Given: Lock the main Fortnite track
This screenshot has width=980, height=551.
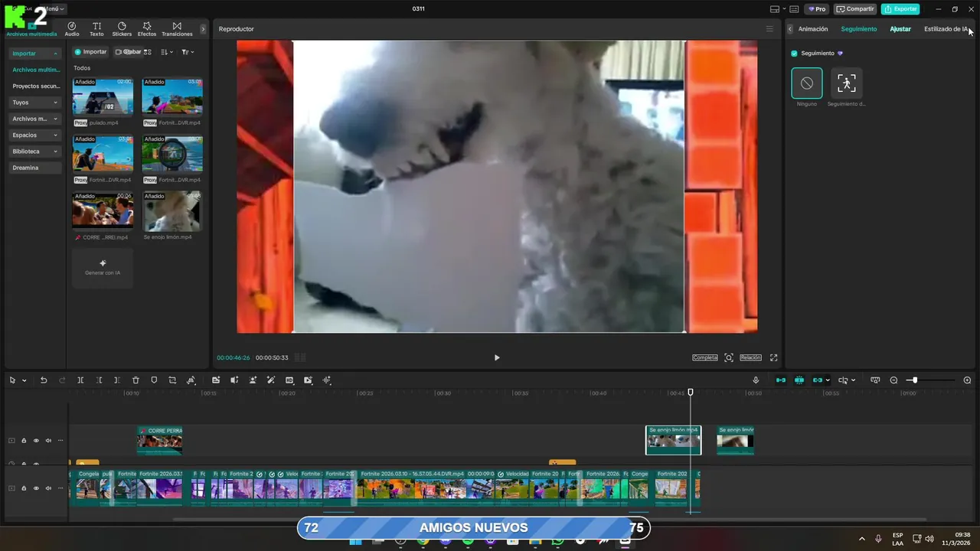Looking at the screenshot, I should [x=24, y=488].
